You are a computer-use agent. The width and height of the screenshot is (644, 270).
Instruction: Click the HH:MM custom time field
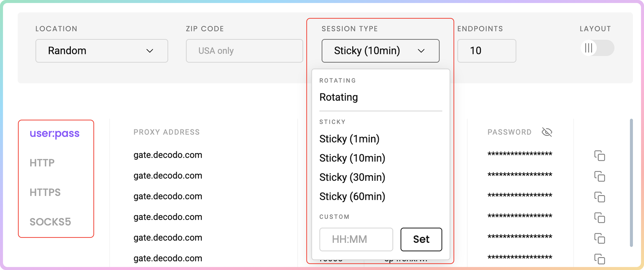click(x=356, y=239)
